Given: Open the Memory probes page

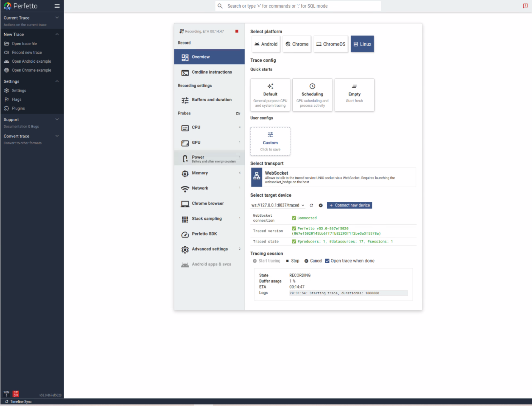Looking at the screenshot, I should point(209,173).
